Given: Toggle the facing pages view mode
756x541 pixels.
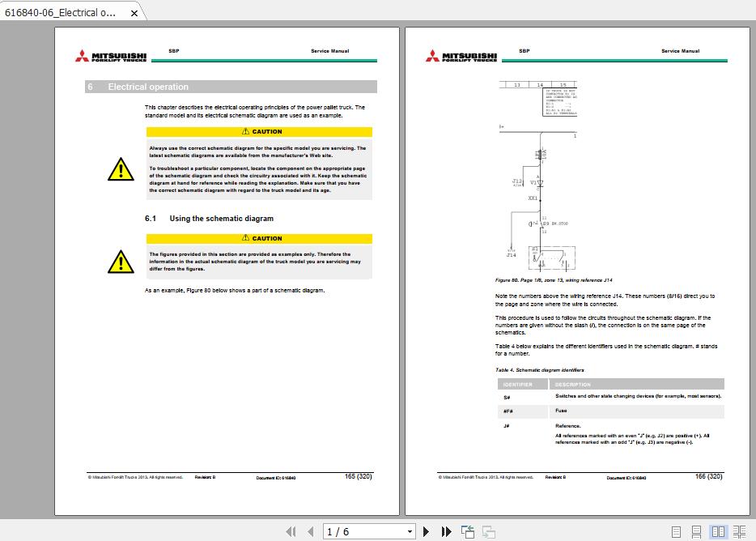Looking at the screenshot, I should [x=719, y=531].
